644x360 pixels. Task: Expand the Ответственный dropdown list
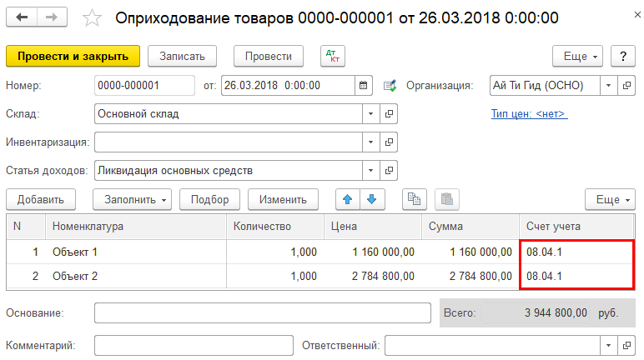(609, 345)
